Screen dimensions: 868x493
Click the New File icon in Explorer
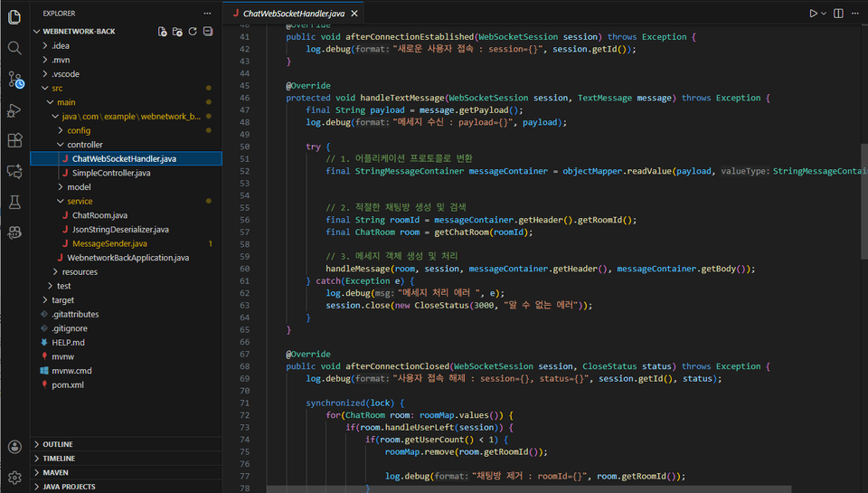pyautogui.click(x=163, y=31)
